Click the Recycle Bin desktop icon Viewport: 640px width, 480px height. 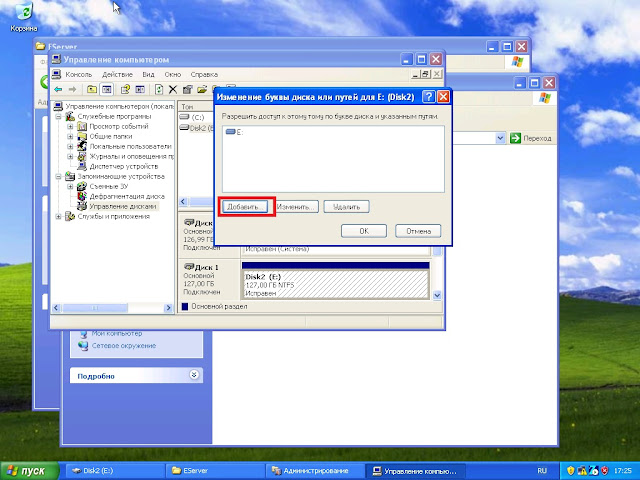(24, 11)
